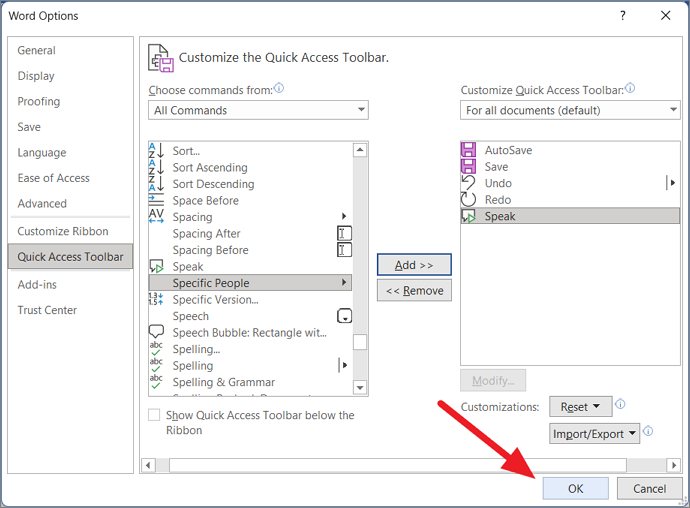Click the commands list vertical scrollbar thumb

360,342
